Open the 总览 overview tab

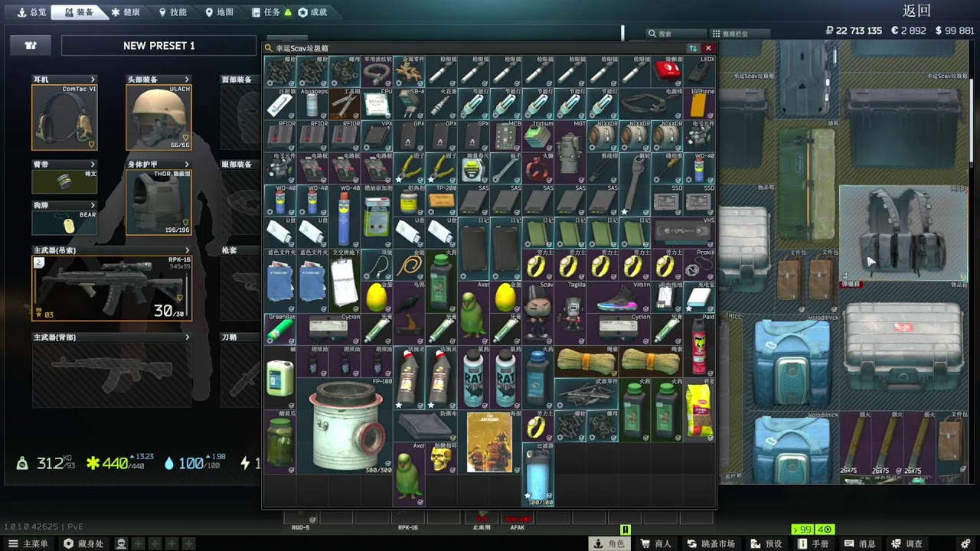click(31, 12)
